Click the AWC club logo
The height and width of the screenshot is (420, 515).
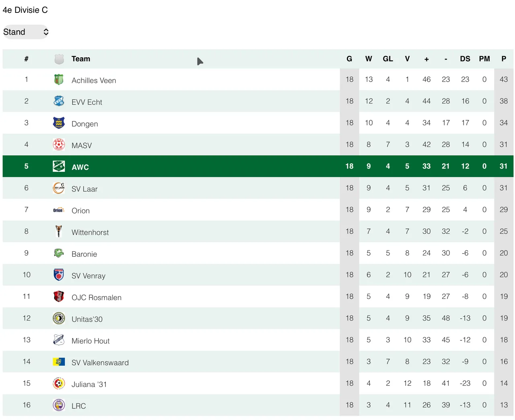pos(59,166)
